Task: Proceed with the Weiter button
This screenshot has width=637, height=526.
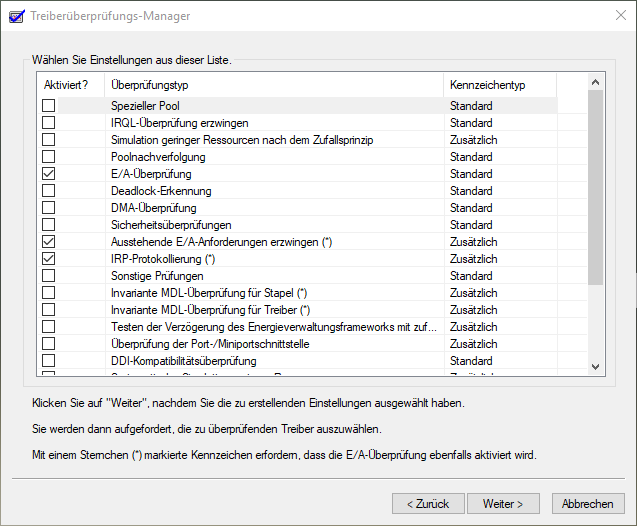Action: pos(510,503)
